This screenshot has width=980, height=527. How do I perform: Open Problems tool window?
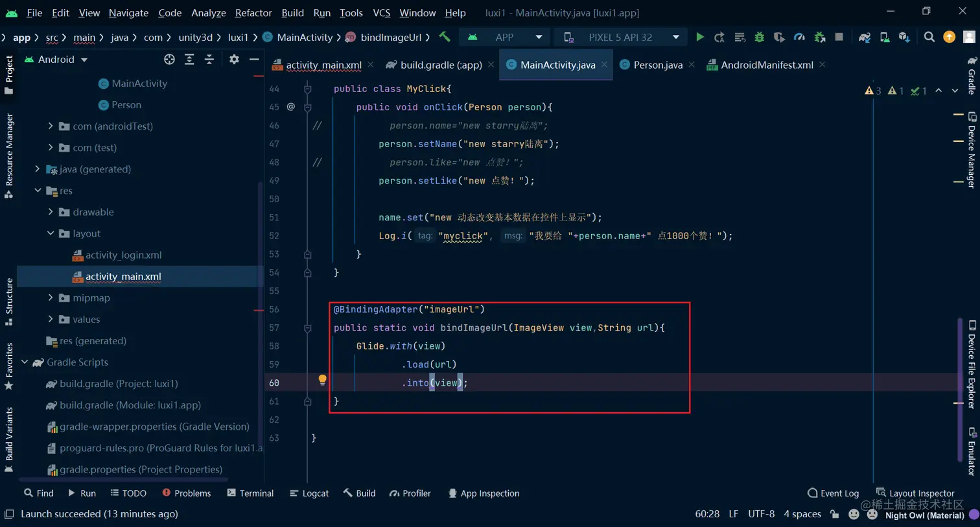click(187, 493)
